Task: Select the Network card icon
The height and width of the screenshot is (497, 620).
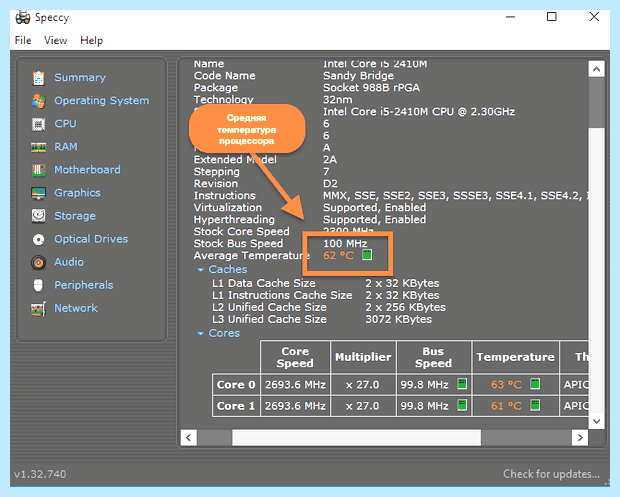Action: [38, 308]
